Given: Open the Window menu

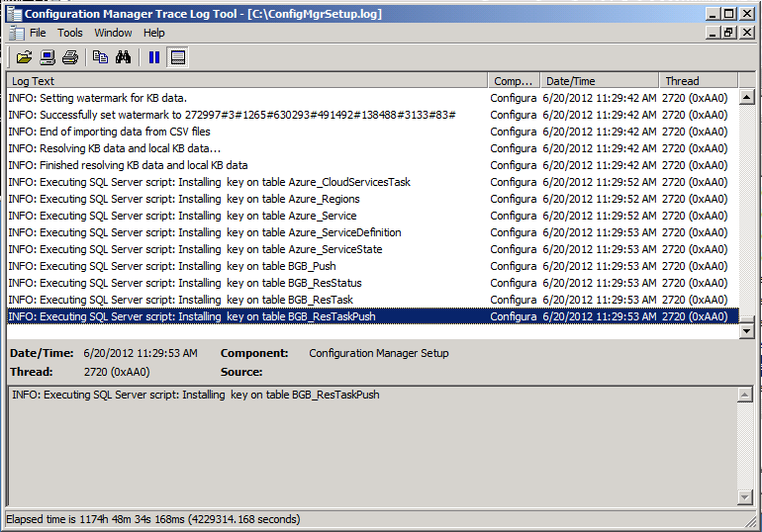Looking at the screenshot, I should click(113, 33).
